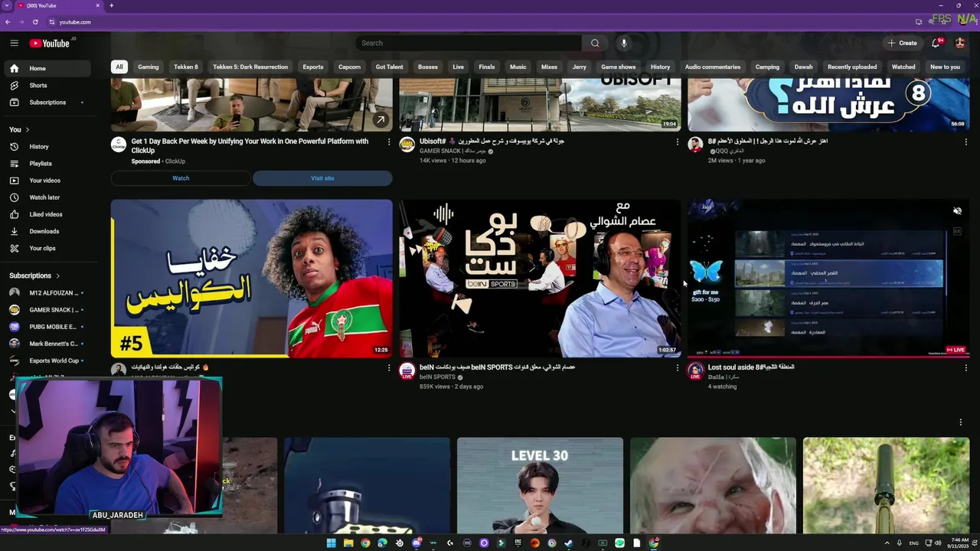Viewport: 980px width, 551px height.
Task: Open History in the sidebar
Action: coord(46,146)
